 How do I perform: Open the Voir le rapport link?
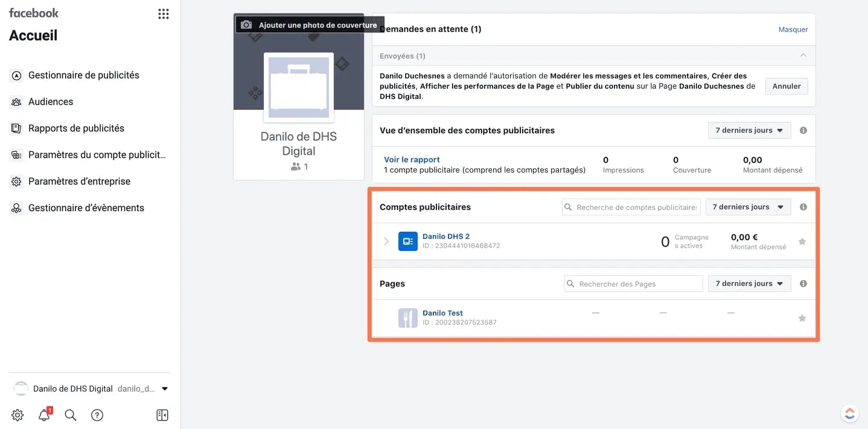click(x=412, y=160)
